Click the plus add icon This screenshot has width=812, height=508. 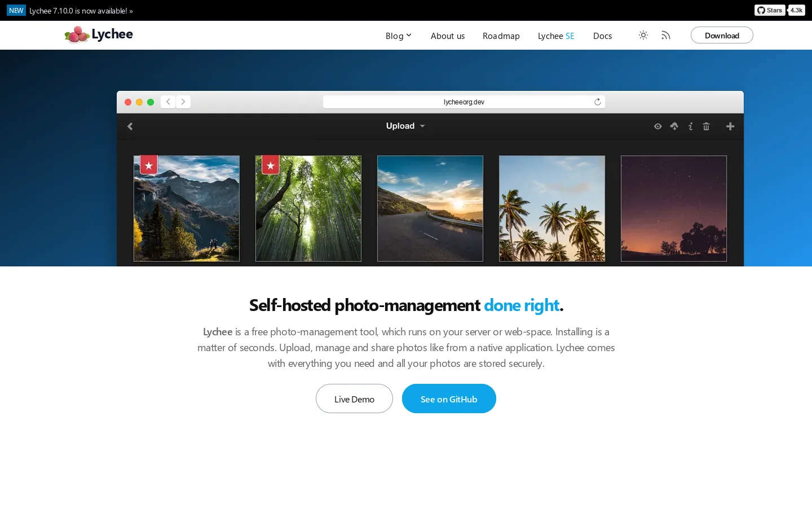tap(730, 126)
